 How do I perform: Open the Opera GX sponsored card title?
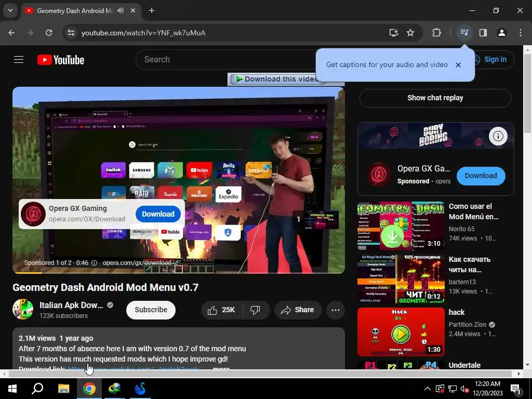pyautogui.click(x=424, y=169)
